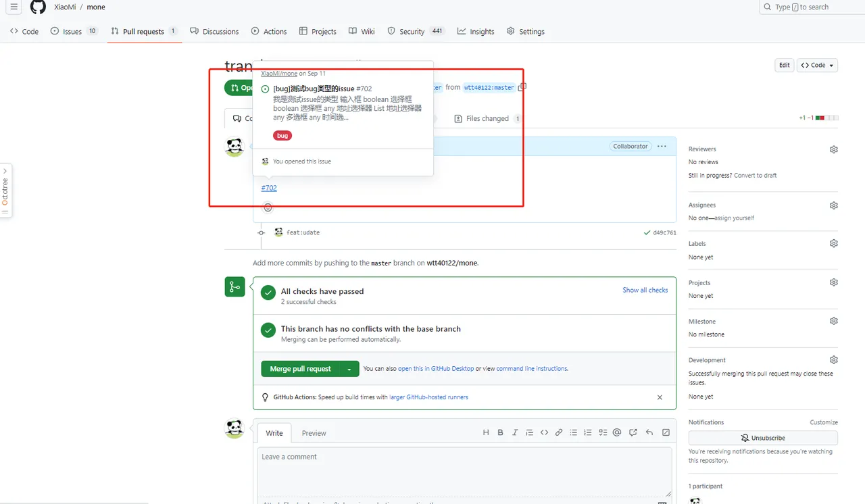The width and height of the screenshot is (865, 504).
Task: Open the comment's three-dot options menu
Action: 662,146
